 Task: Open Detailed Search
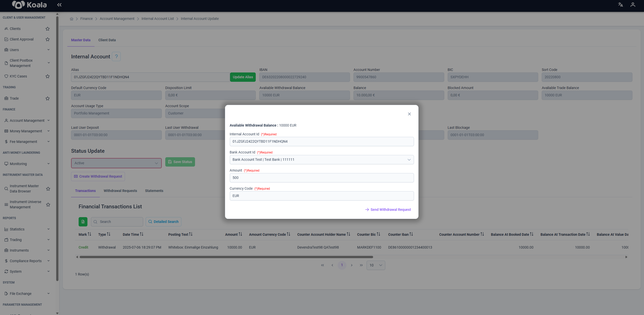(164, 222)
